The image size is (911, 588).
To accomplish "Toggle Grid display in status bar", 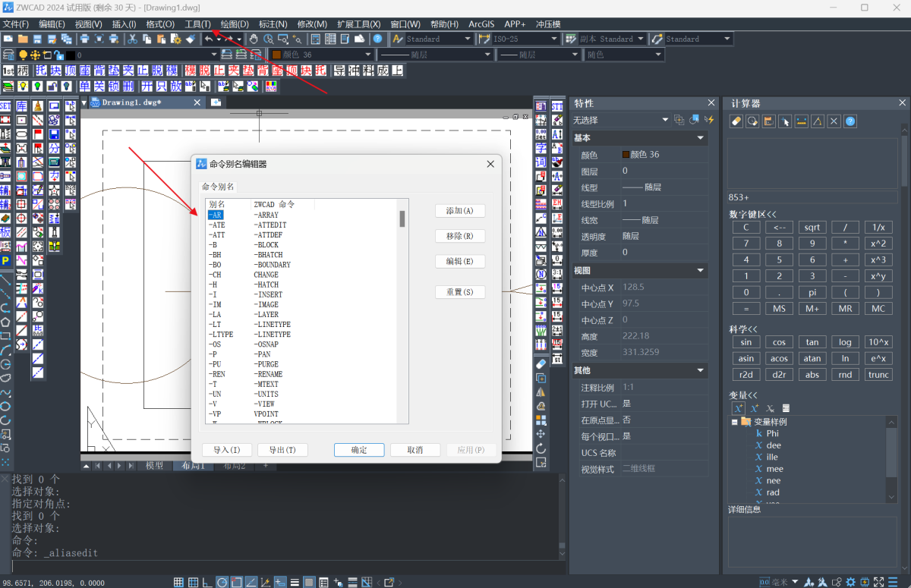I will pyautogui.click(x=193, y=582).
